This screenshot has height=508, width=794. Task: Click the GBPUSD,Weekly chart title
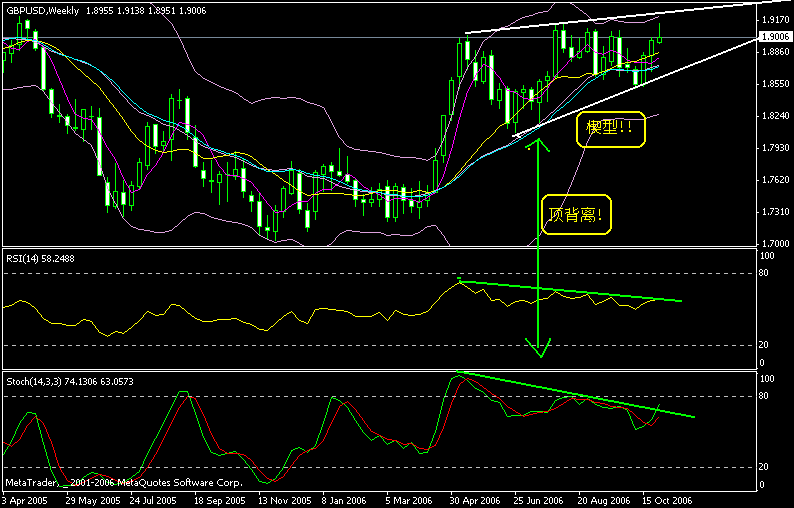43,11
